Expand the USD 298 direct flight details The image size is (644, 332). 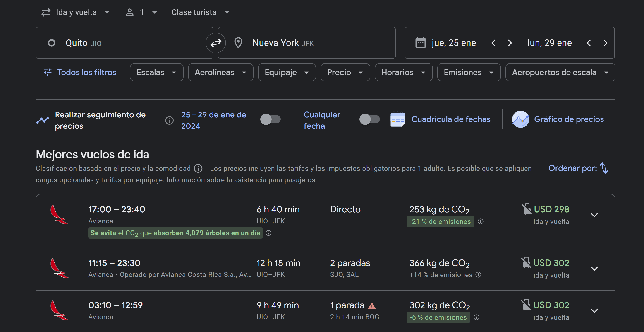point(594,215)
